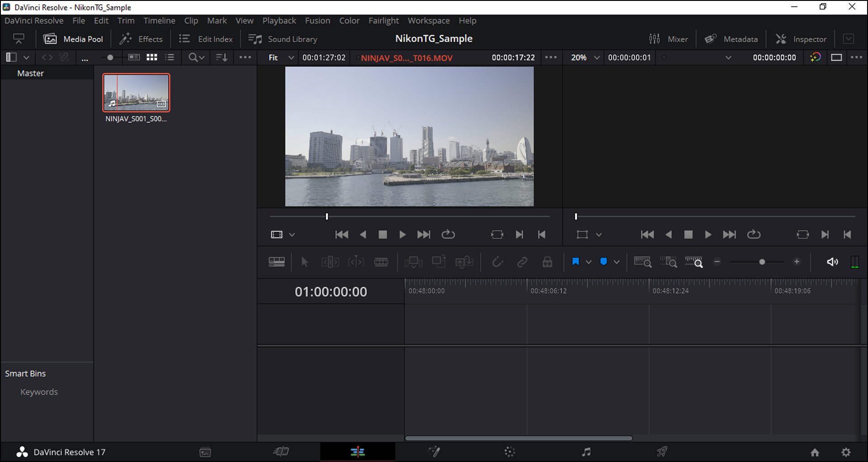
Task: Open the 20% timeline viewer zoom dropdown
Action: click(x=585, y=58)
